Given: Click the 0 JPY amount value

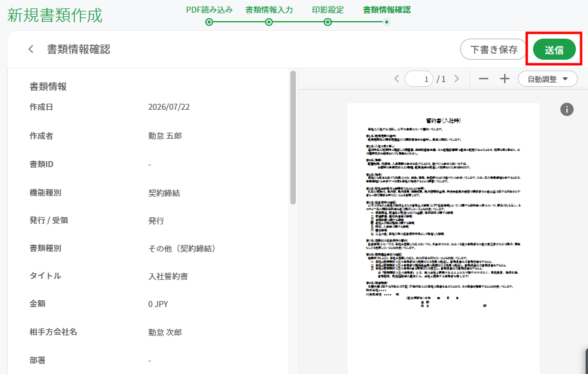Looking at the screenshot, I should click(158, 304).
